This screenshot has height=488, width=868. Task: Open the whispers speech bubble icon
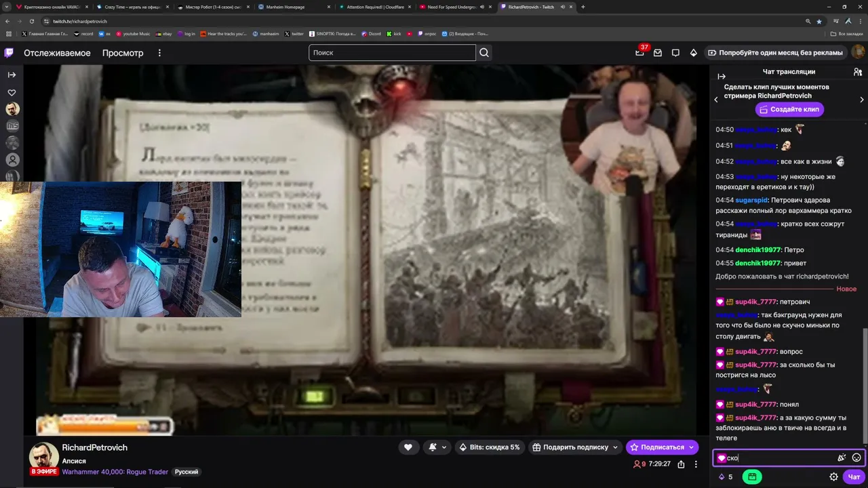[675, 53]
